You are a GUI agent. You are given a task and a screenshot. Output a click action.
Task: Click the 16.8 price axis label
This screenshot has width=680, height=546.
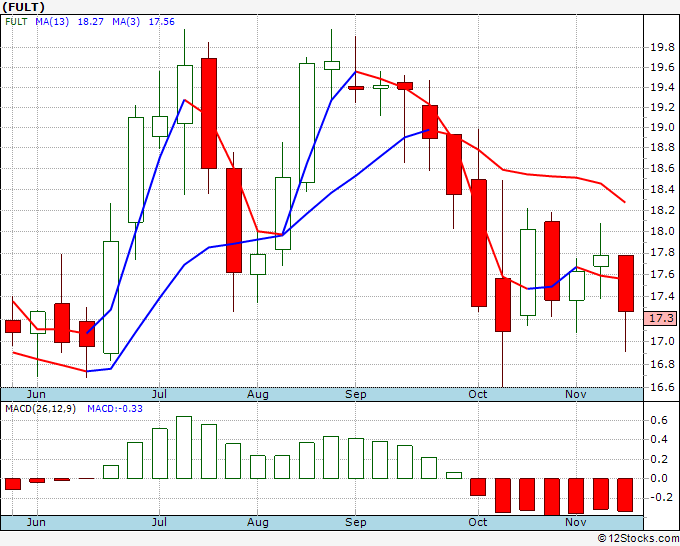click(x=662, y=364)
